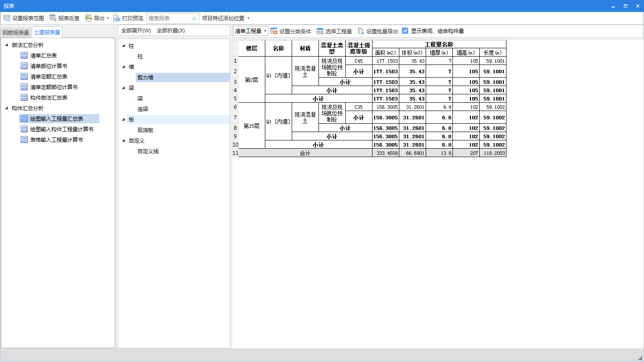Select the 现浇板 tree item
Screen dimensions: 644x362
(145, 130)
